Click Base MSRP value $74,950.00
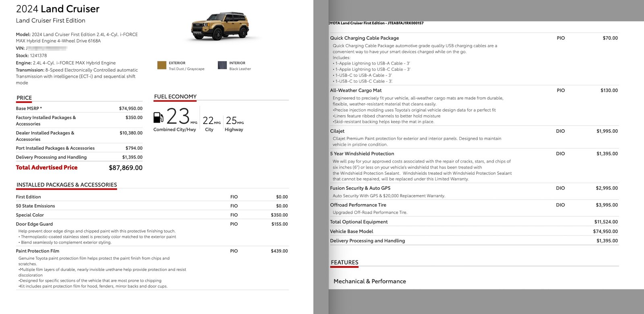 click(131, 108)
